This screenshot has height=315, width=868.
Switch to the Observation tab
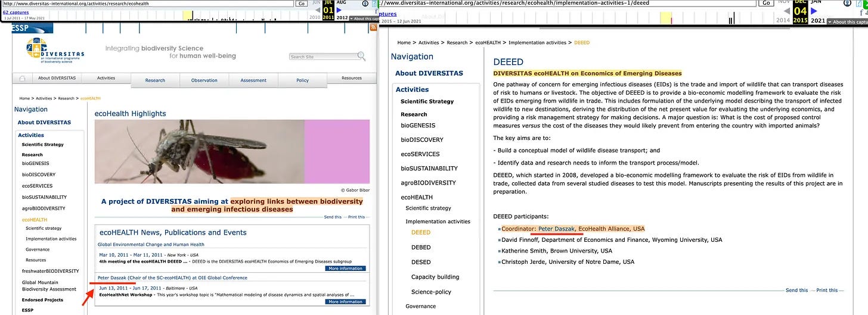pyautogui.click(x=204, y=80)
